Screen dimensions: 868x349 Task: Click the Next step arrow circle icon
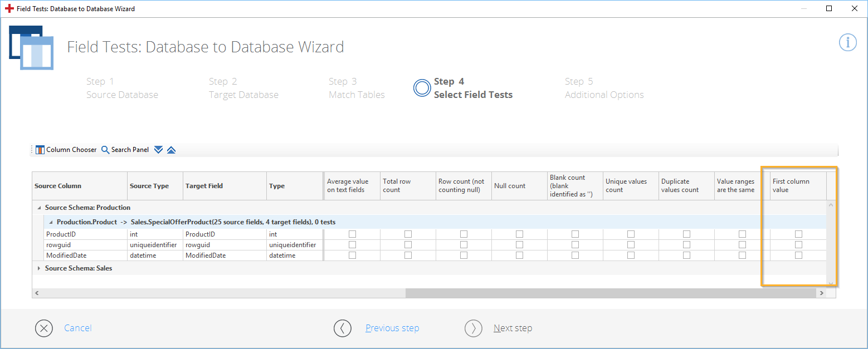click(474, 328)
